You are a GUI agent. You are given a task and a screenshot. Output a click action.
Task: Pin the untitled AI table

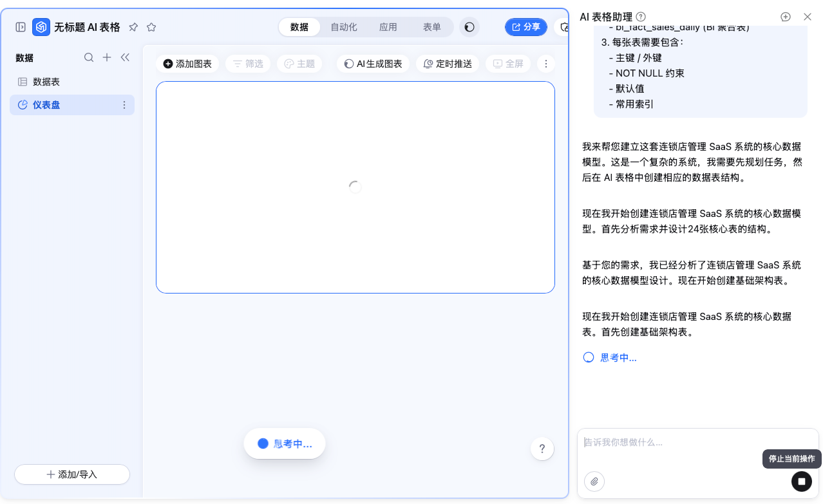[x=133, y=27]
